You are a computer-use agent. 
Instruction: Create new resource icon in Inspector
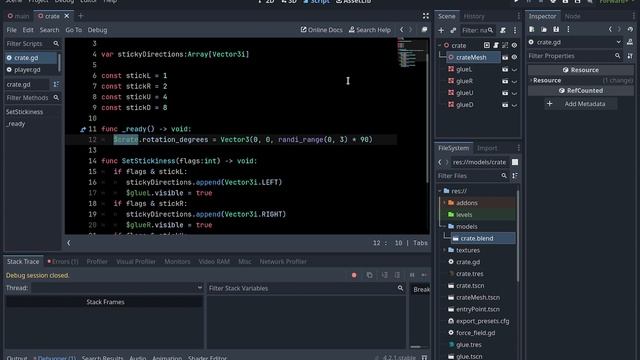coord(531,29)
